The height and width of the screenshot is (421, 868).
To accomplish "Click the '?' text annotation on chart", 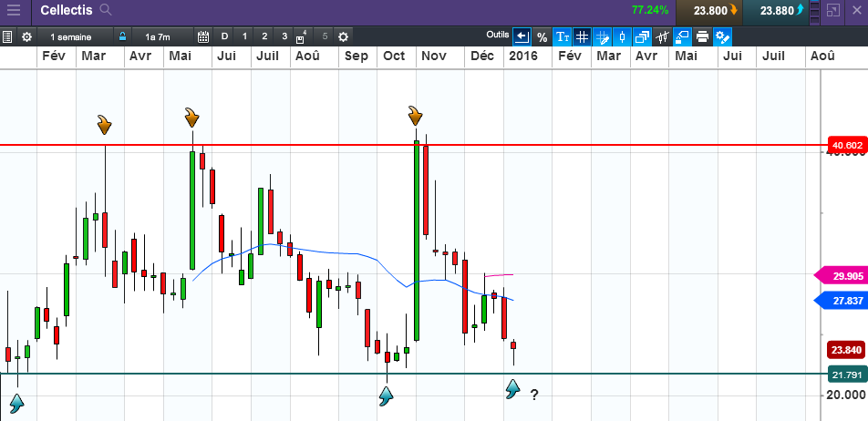I will pyautogui.click(x=533, y=395).
